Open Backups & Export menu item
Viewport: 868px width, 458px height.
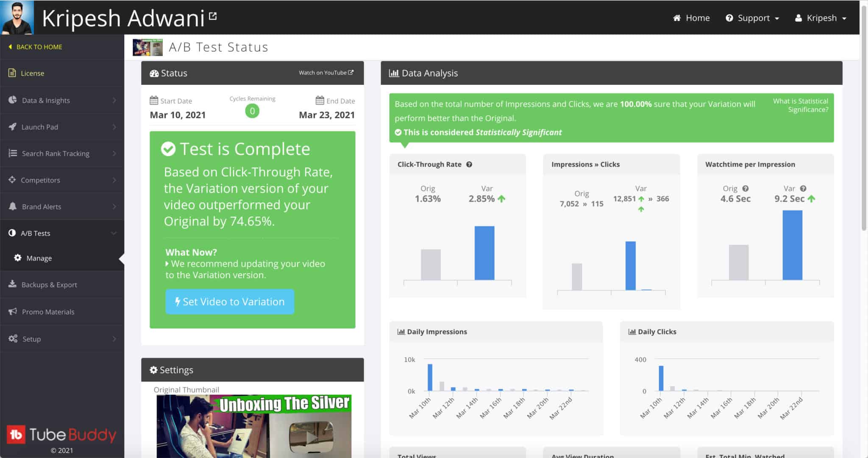(62, 285)
